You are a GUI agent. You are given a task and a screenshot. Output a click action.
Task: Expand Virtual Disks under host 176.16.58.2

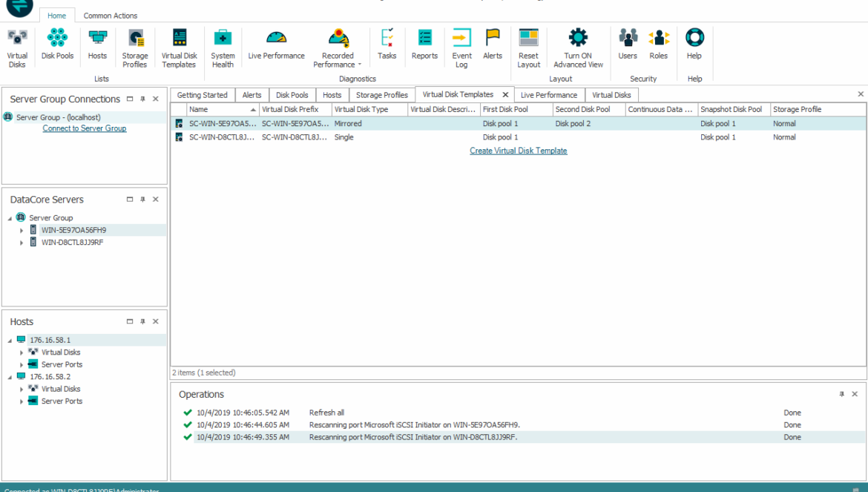22,389
